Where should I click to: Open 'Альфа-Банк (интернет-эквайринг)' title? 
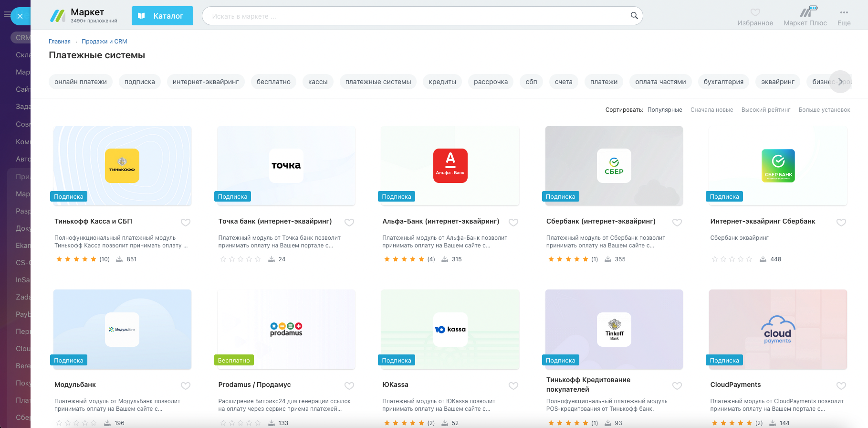click(441, 221)
